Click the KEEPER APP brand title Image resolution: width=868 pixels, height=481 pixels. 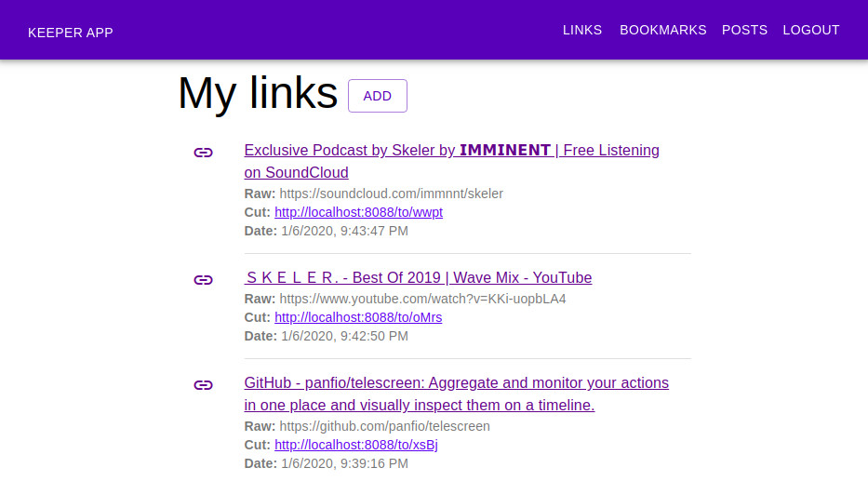point(71,33)
